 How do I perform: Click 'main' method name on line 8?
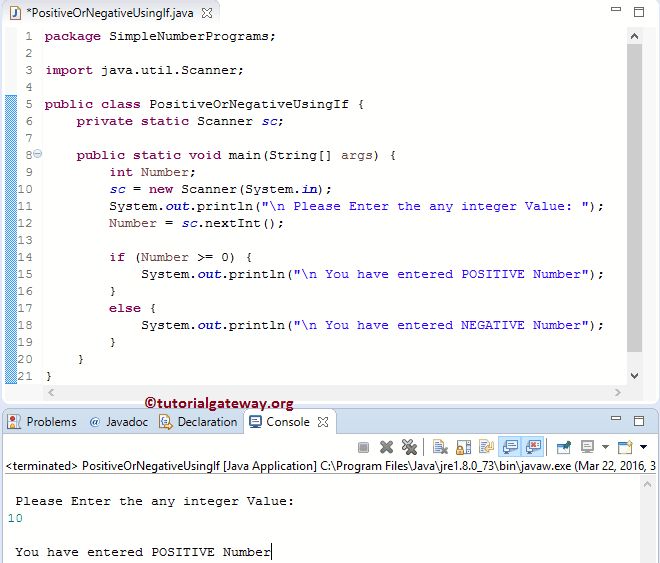[245, 155]
